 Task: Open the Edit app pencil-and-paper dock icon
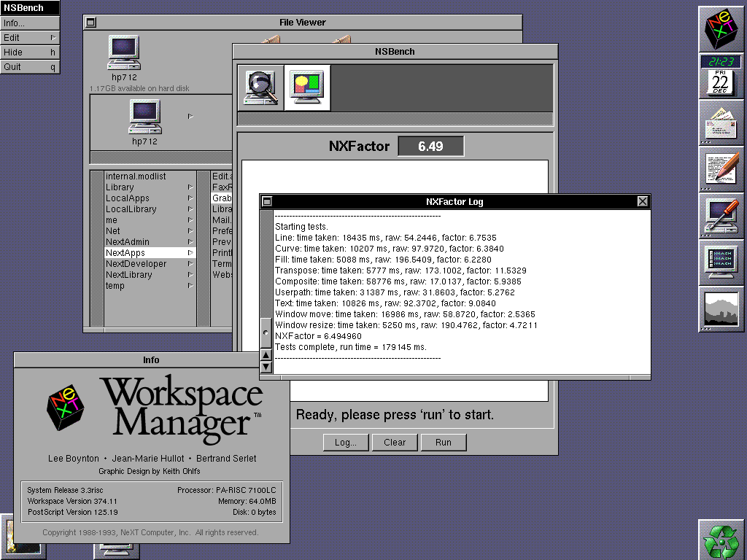coord(722,169)
